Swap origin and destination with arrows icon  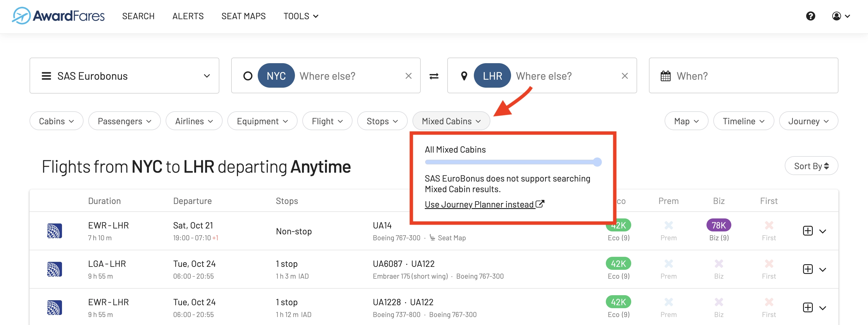point(434,76)
